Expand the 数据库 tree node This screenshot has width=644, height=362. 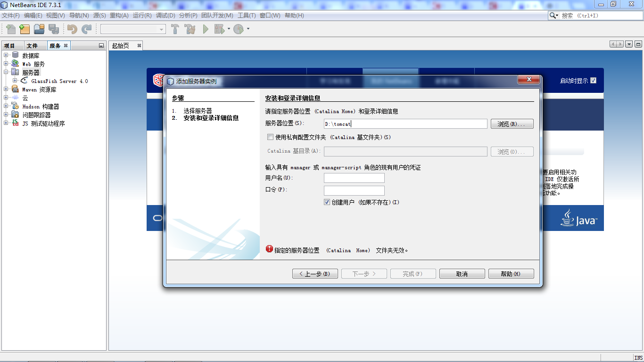click(6, 55)
